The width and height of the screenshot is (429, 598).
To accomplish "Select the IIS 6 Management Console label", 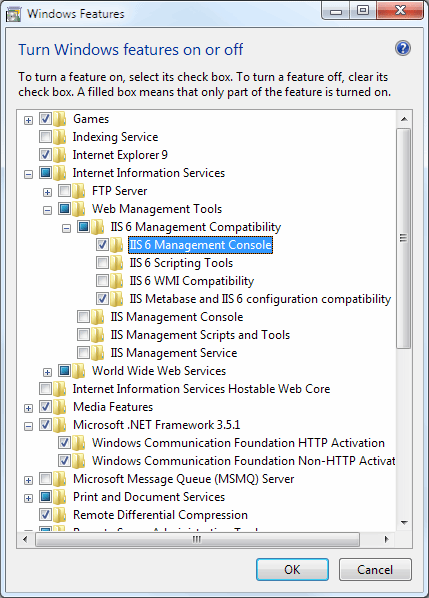I will [201, 245].
